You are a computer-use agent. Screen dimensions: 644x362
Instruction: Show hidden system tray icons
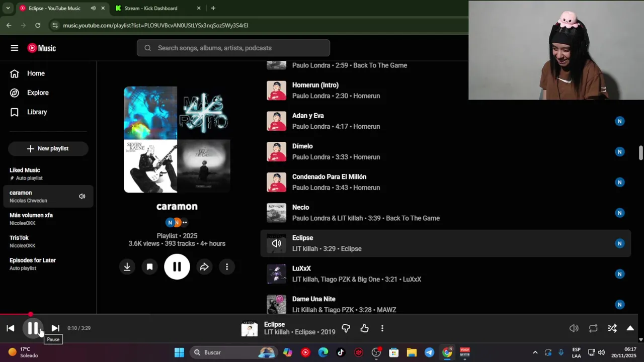pos(535,352)
